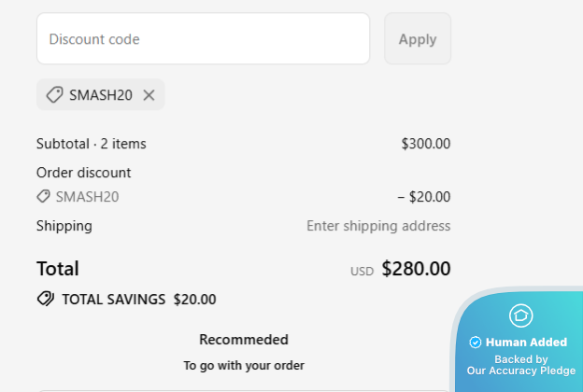
Task: Open the Our Accuracy Pledge text
Action: pos(521,371)
